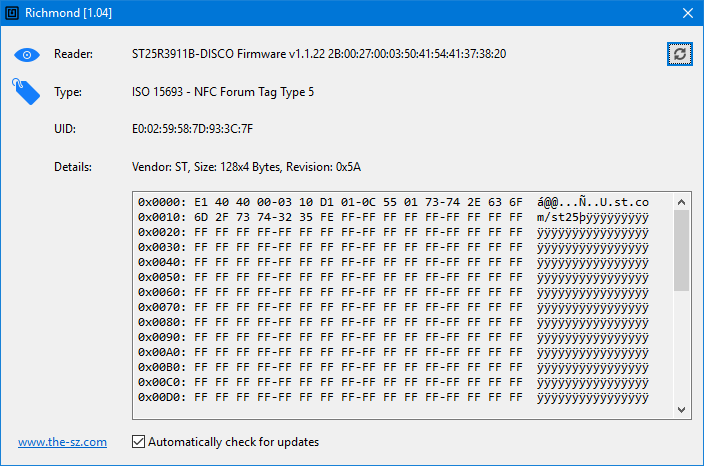Click the ISO 15693 tag type text
This screenshot has height=466, width=704.
click(223, 92)
